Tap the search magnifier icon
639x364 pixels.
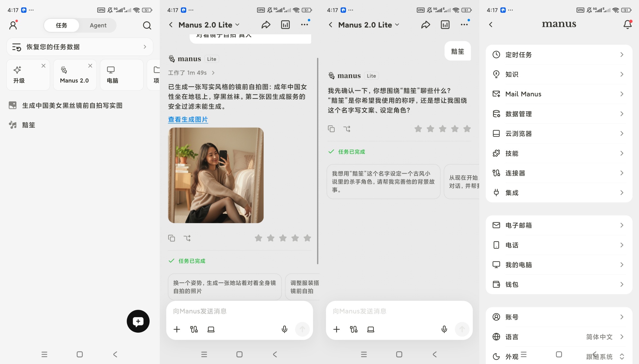[147, 25]
